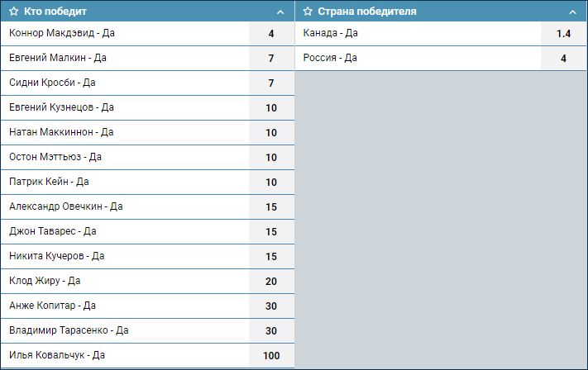Select odds 7 for Сидни Кросби
The image size is (588, 370).
271,83
